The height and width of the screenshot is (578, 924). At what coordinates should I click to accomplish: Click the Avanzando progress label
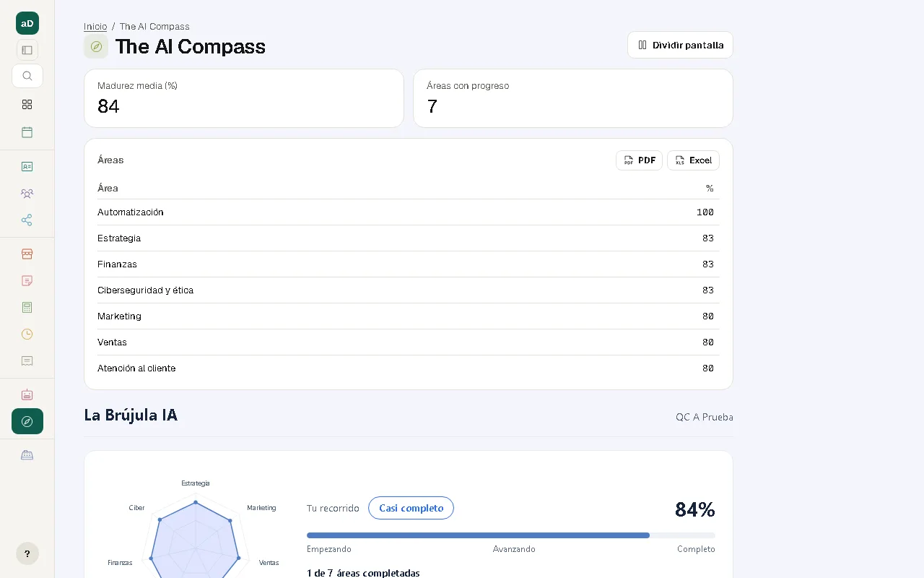point(514,549)
